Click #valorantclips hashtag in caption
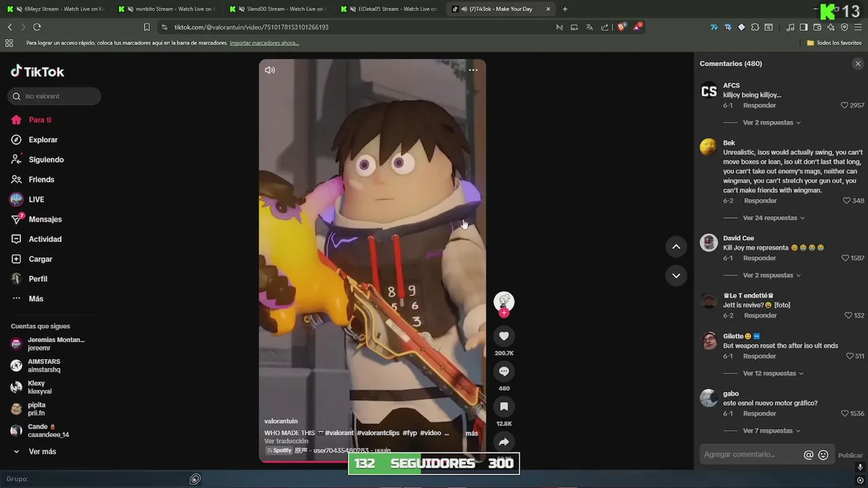The image size is (868, 488). 378,433
